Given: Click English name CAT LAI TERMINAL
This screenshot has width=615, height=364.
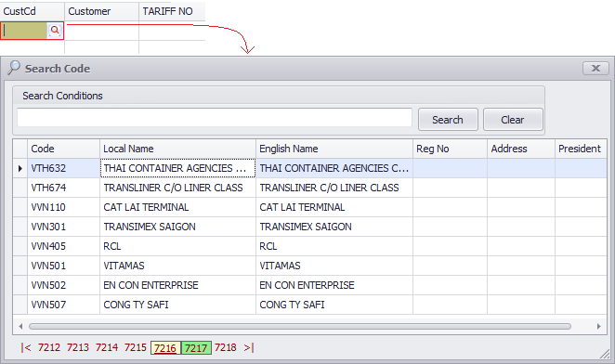Looking at the screenshot, I should click(334, 207).
